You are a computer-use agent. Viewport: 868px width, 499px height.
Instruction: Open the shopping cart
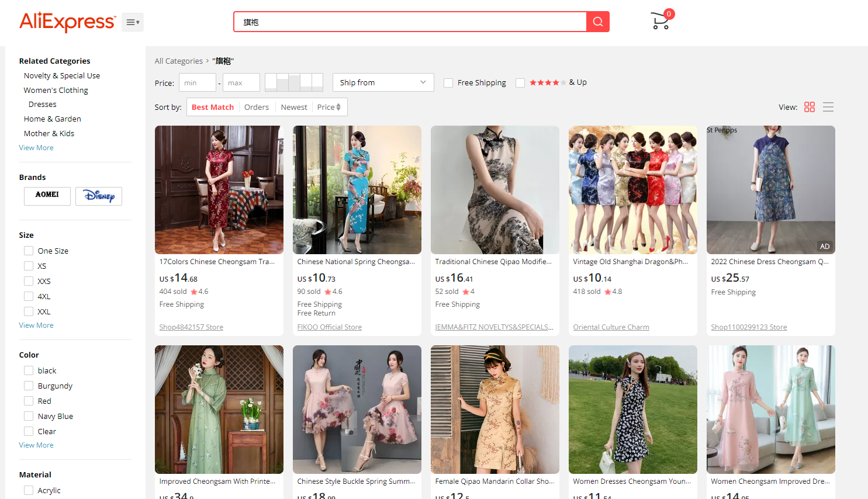660,21
